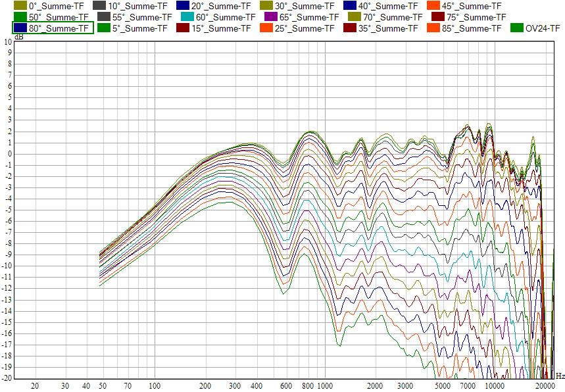
Task: Select the 20°_Summe-TF legend label
Action: pyautogui.click(x=221, y=6)
